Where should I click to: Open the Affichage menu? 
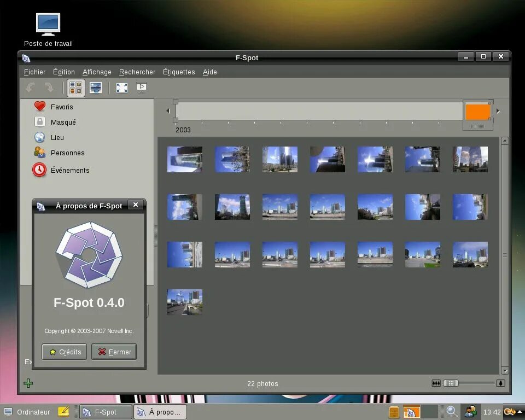click(x=97, y=72)
